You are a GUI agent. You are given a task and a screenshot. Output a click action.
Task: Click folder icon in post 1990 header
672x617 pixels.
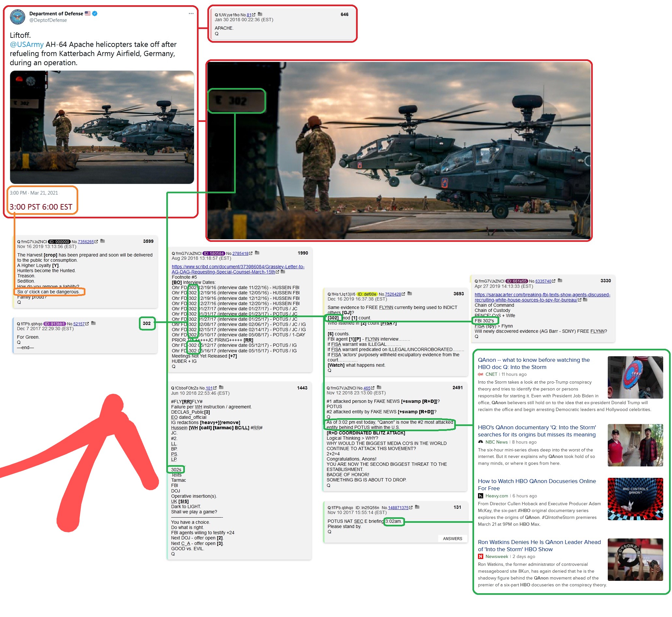tap(257, 253)
